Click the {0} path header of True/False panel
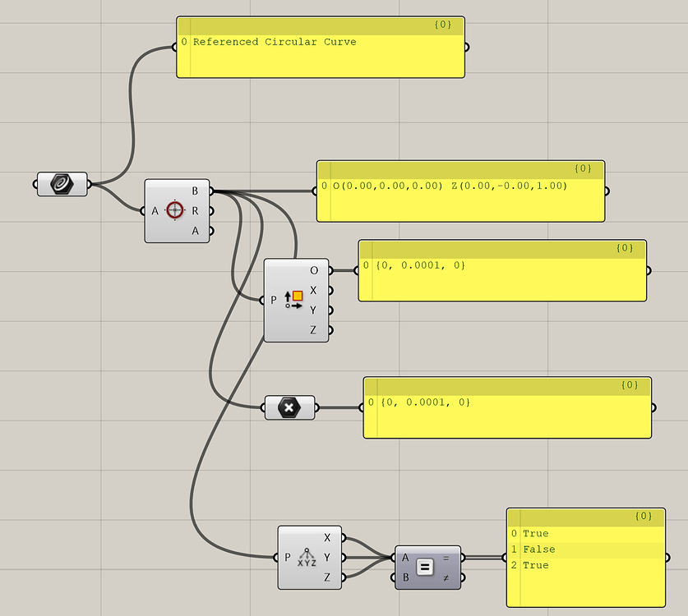This screenshot has height=616, width=688. (x=644, y=516)
